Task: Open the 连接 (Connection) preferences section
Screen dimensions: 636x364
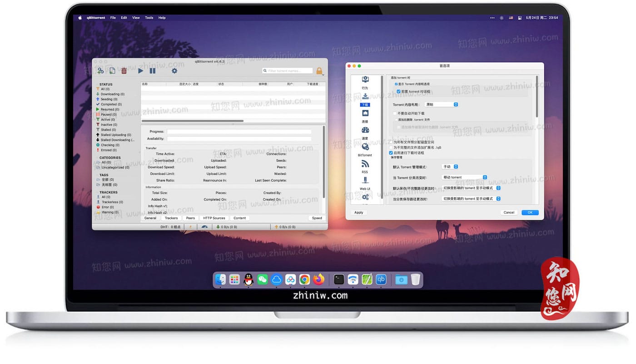Action: 365,116
